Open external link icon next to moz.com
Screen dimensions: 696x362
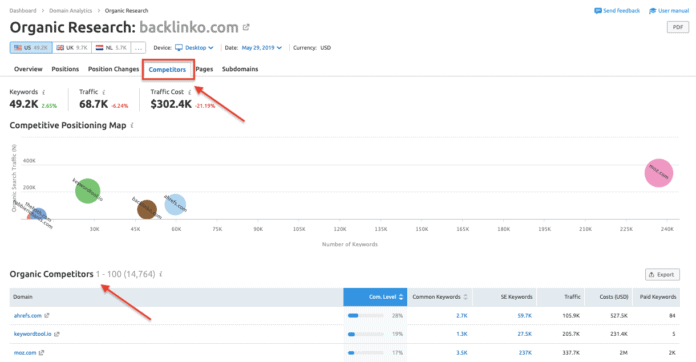pos(41,353)
